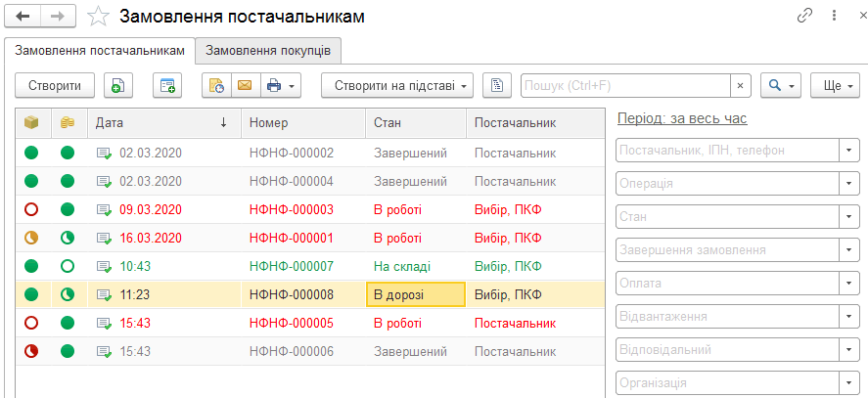Screen dimensions: 868x398
Task: Select order number НФНФ-000006
Action: [x=292, y=351]
